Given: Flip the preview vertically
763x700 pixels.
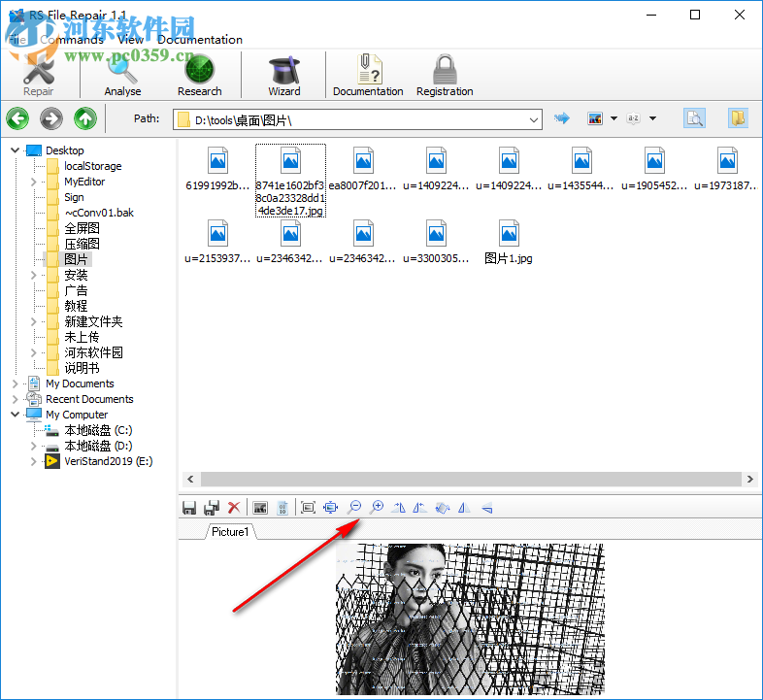Looking at the screenshot, I should click(486, 508).
